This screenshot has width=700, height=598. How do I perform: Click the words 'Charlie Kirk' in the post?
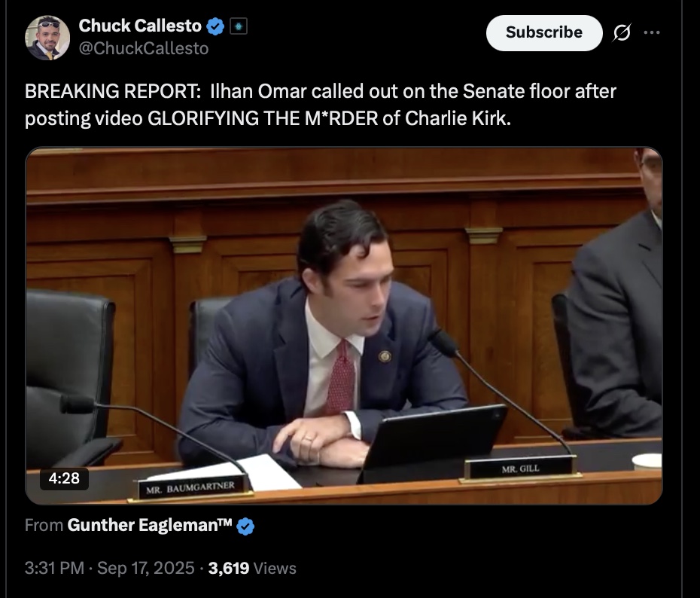[457, 118]
